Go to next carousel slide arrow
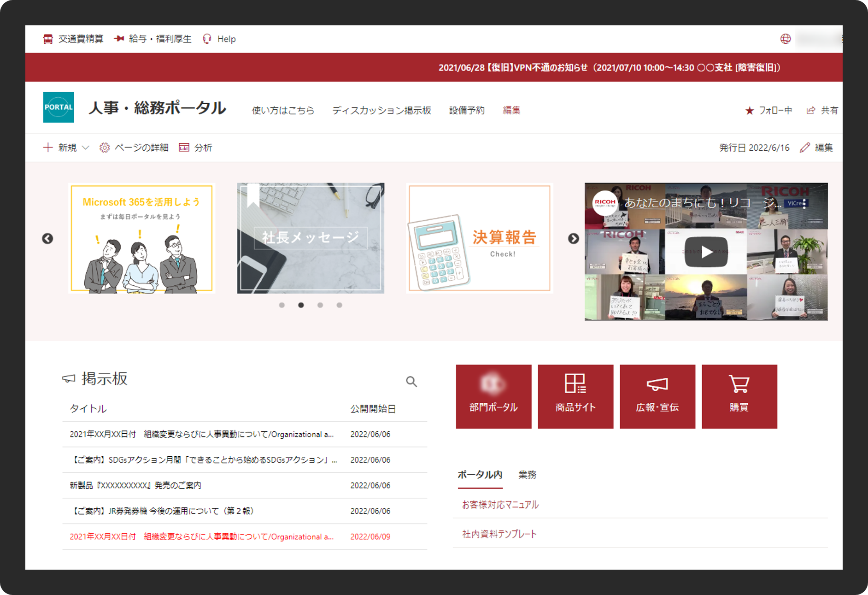Viewport: 868px width, 595px height. (573, 238)
